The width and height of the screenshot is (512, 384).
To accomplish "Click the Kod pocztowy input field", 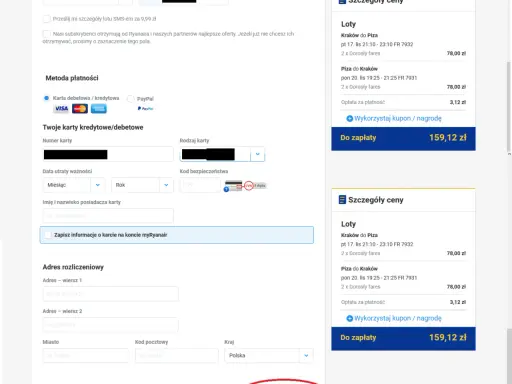I will coord(177,356).
